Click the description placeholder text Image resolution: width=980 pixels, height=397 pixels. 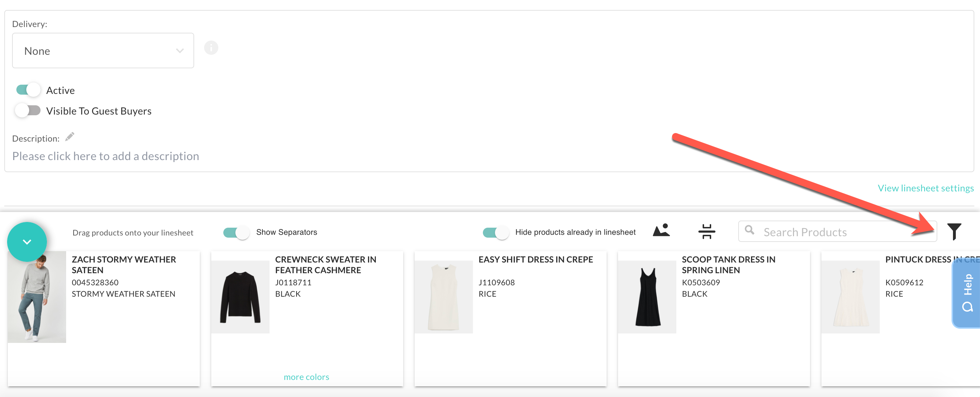click(x=105, y=156)
